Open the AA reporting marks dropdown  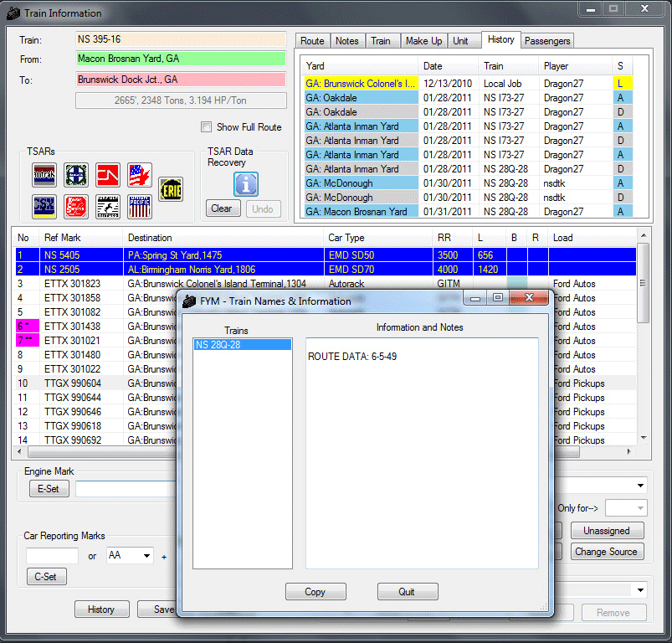click(146, 556)
